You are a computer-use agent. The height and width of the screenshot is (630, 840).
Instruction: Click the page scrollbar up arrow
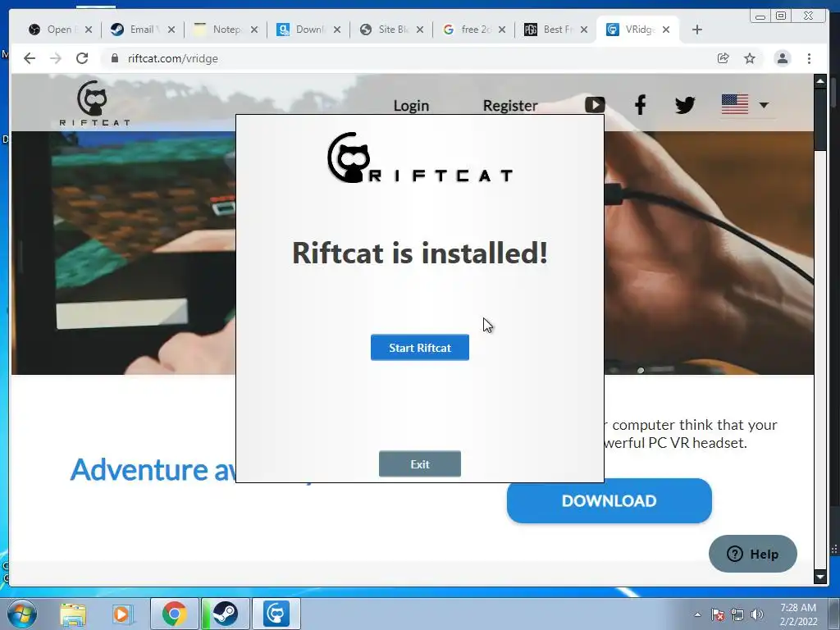pyautogui.click(x=820, y=81)
